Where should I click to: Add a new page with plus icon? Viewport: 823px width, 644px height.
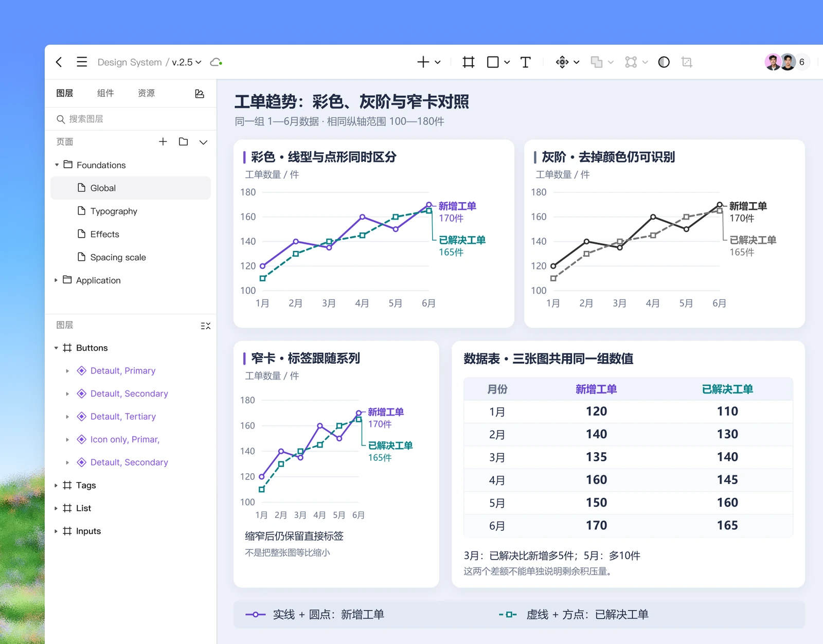coord(163,141)
